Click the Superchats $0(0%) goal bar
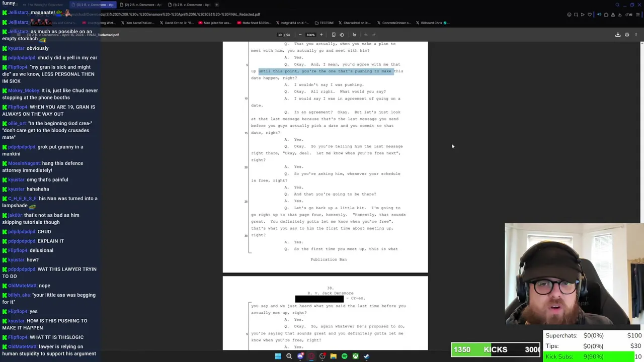Image resolution: width=644 pixels, height=362 pixels. pos(594,335)
